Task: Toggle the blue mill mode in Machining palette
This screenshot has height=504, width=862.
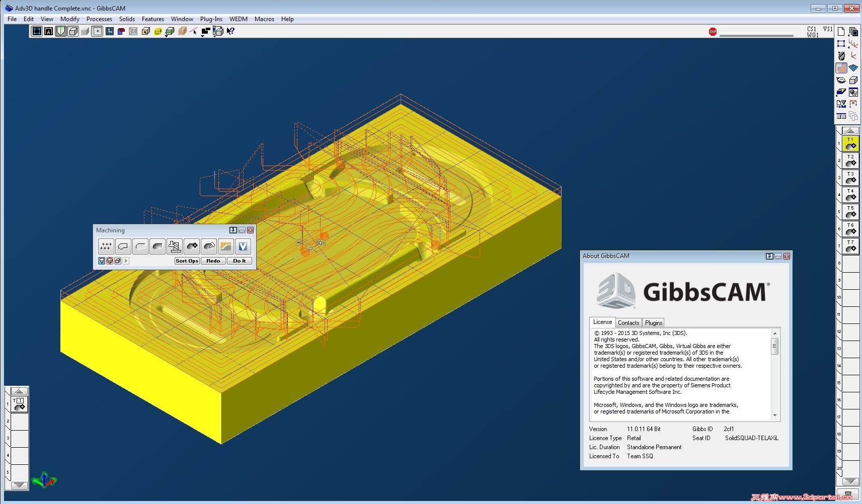Action: [x=101, y=261]
